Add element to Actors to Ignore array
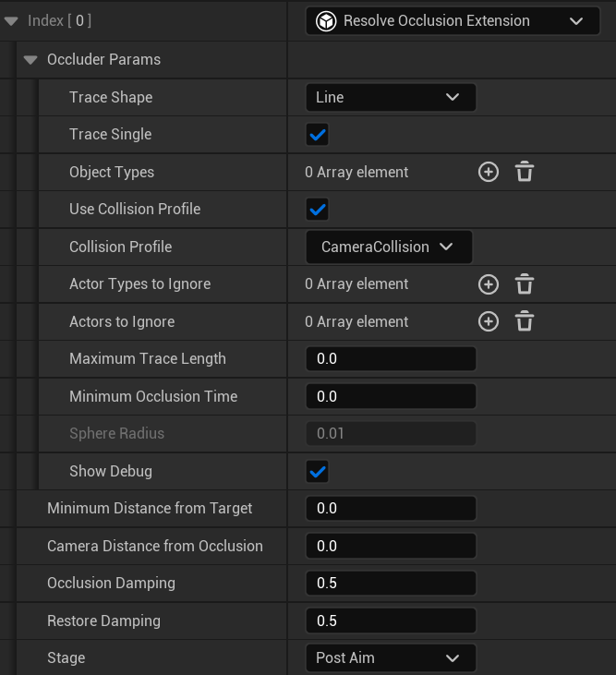This screenshot has width=616, height=675. click(x=488, y=321)
